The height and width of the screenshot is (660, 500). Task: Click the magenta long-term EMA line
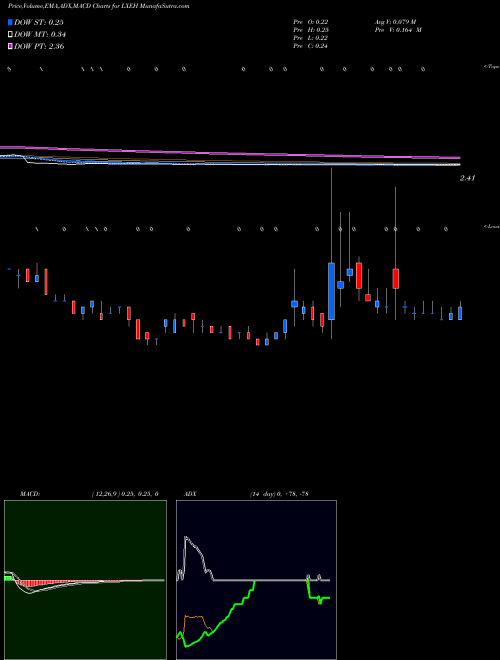tap(230, 152)
